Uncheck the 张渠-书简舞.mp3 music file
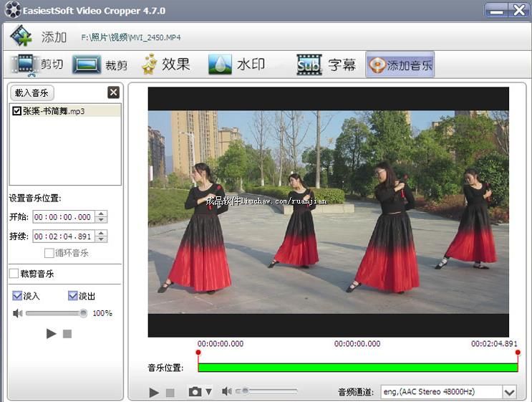 (x=17, y=111)
